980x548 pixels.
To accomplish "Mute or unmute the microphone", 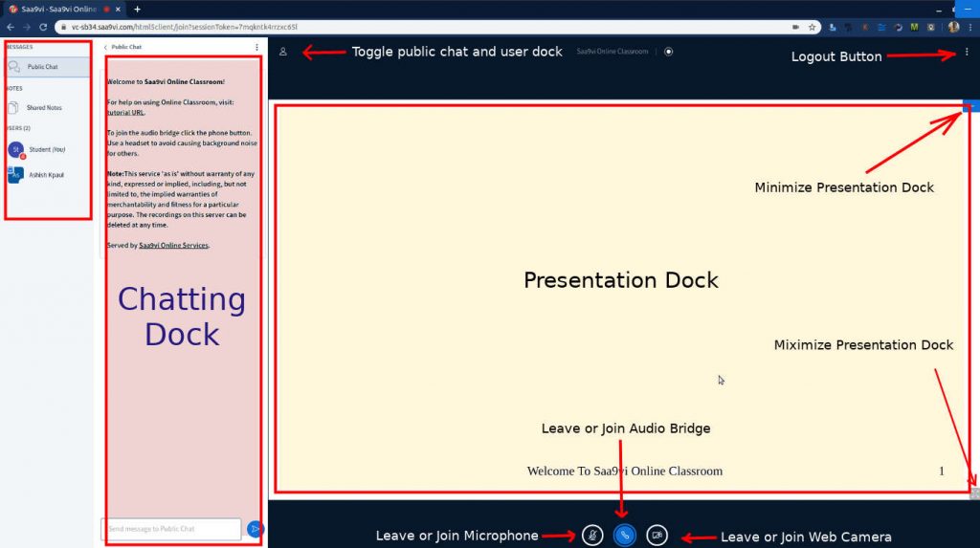I will 592,536.
